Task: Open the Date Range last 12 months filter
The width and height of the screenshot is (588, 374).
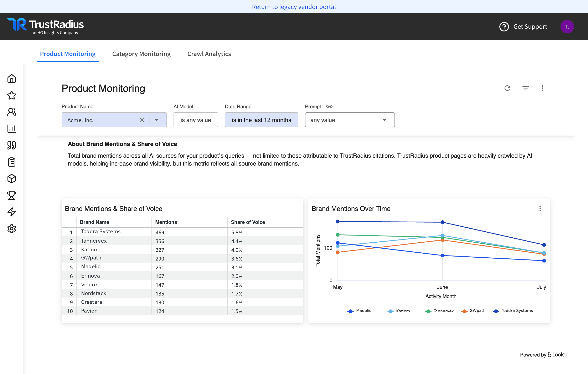Action: tap(261, 120)
